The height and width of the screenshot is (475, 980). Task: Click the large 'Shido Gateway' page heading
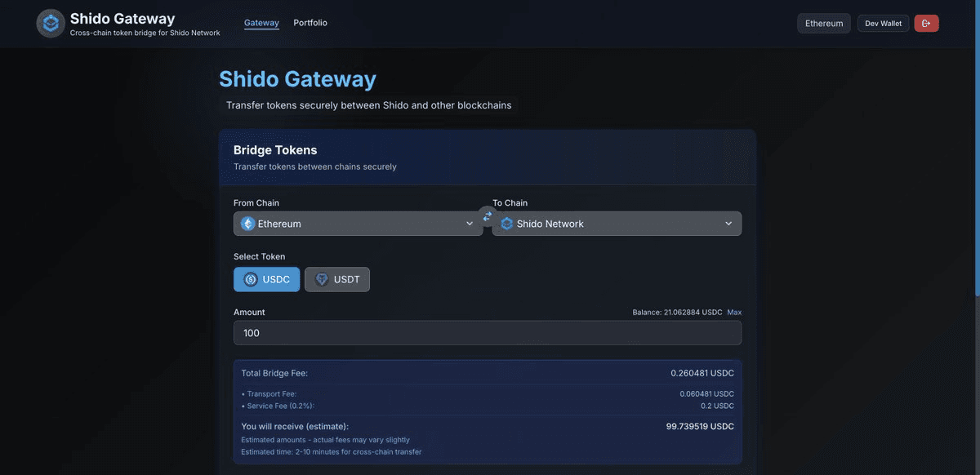297,79
